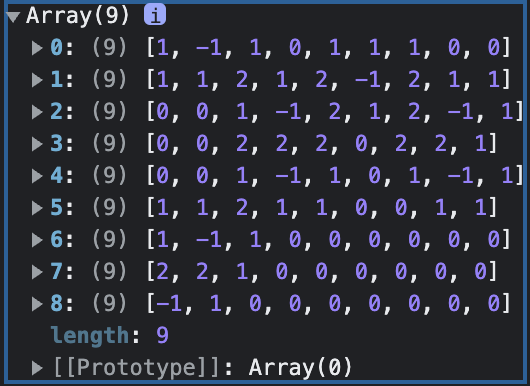Click index label 7:

(62, 271)
